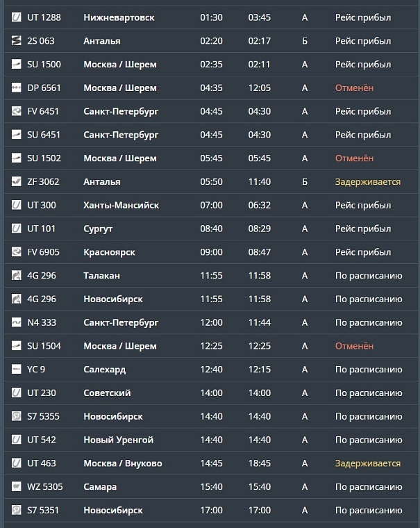This screenshot has width=420, height=528.
Task: Click the Самара origin city
Action: (100, 487)
